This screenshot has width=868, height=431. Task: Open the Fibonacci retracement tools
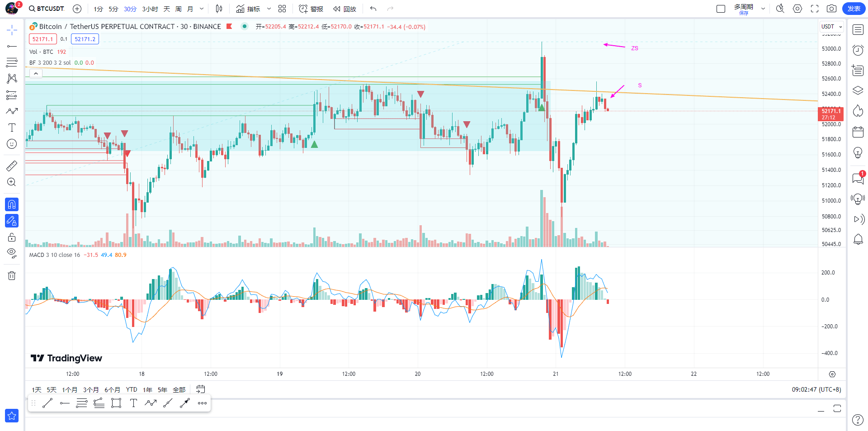point(12,62)
